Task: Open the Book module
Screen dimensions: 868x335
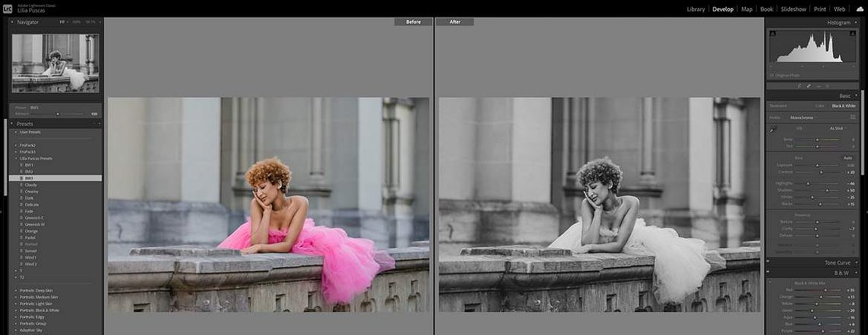Action: (x=767, y=9)
